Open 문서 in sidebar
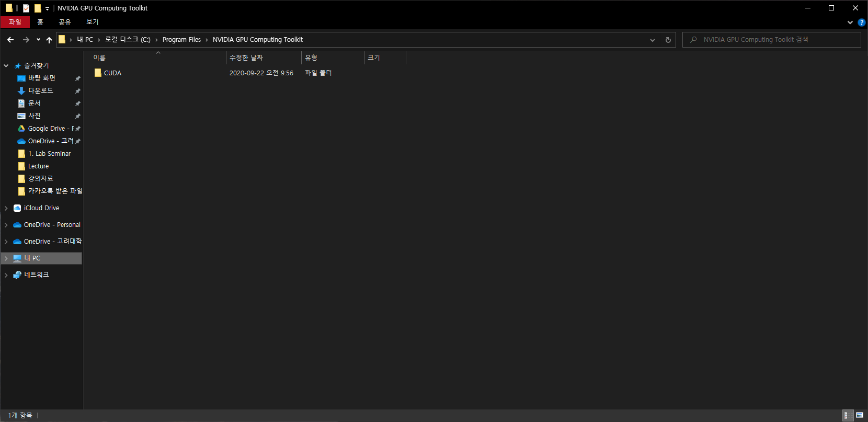868x422 pixels. click(35, 104)
